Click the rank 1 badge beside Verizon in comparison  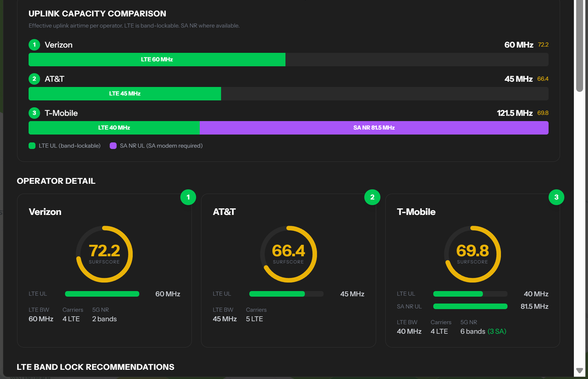click(x=34, y=45)
